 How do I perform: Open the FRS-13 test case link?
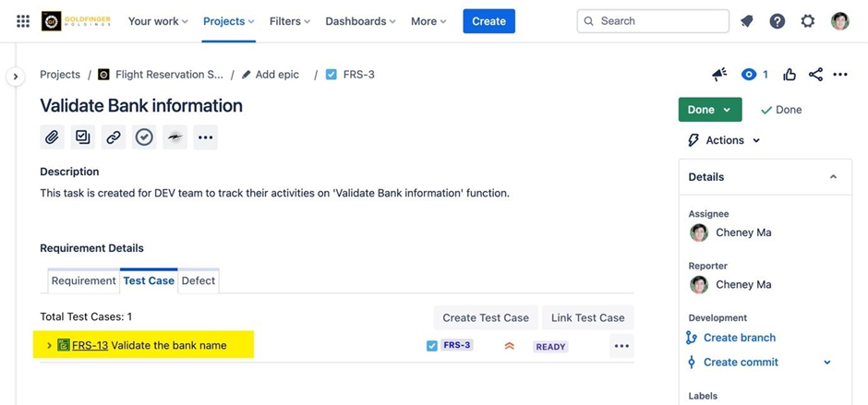click(90, 346)
